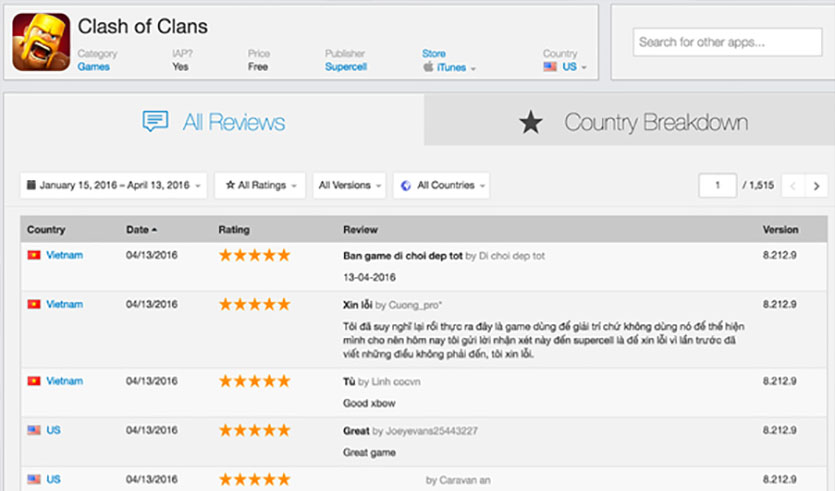The image size is (835, 491).
Task: Open the All Ratings filter dropdown
Action: [260, 185]
